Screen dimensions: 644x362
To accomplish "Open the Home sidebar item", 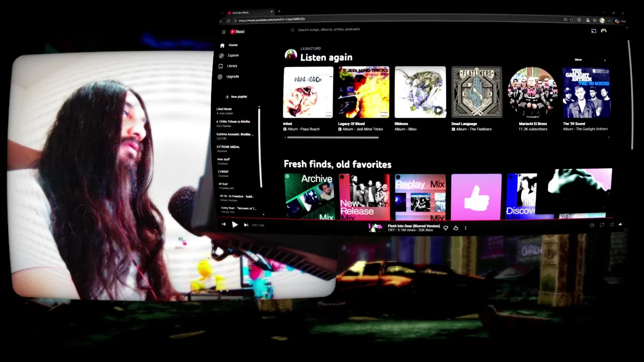I will tap(233, 45).
